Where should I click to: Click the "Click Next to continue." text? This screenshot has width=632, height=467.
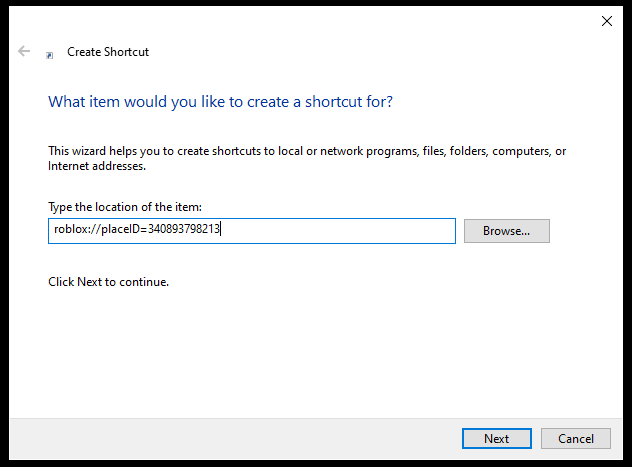click(x=108, y=282)
